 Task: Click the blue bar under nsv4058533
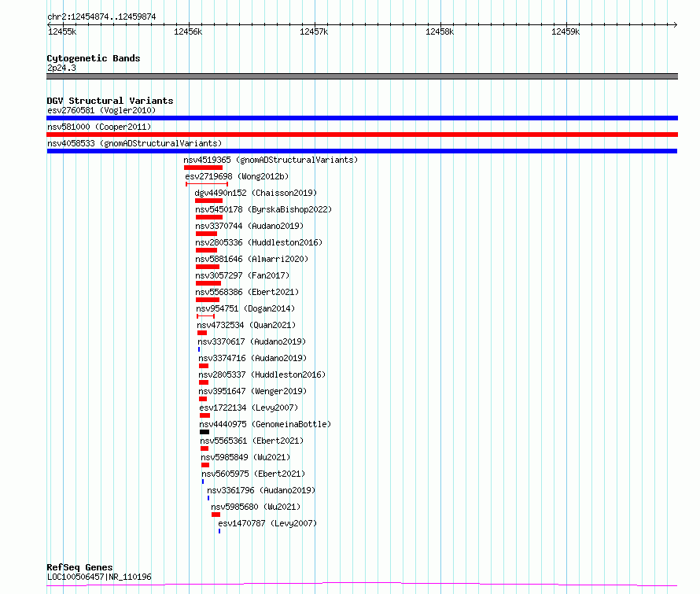point(362,151)
